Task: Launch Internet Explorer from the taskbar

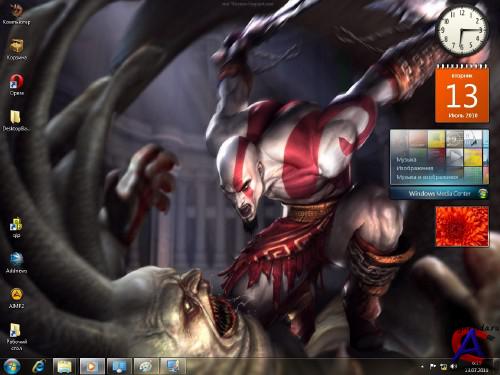Action: (x=39, y=367)
